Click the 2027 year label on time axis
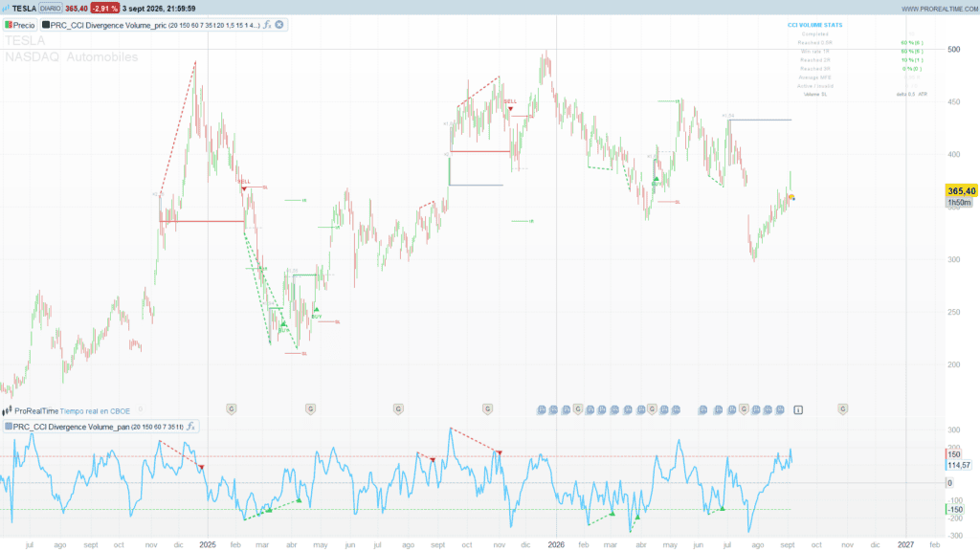Image resolution: width=980 pixels, height=551 pixels. coord(905,544)
